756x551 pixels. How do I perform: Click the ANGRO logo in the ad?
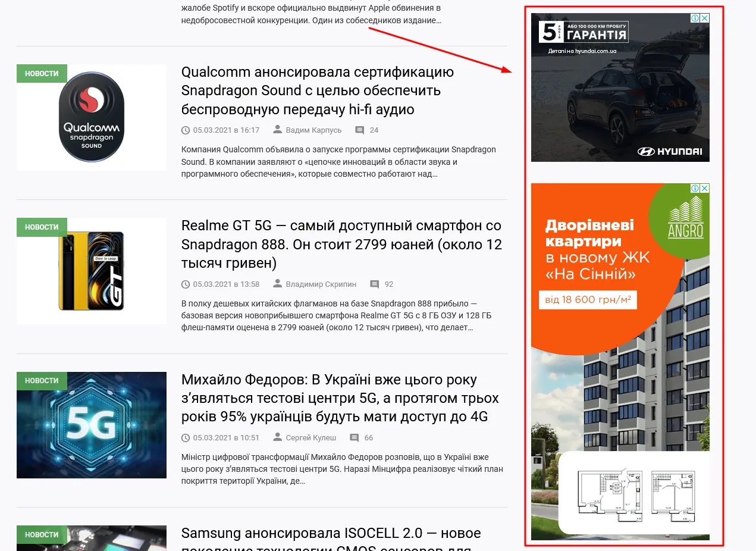pos(685,218)
